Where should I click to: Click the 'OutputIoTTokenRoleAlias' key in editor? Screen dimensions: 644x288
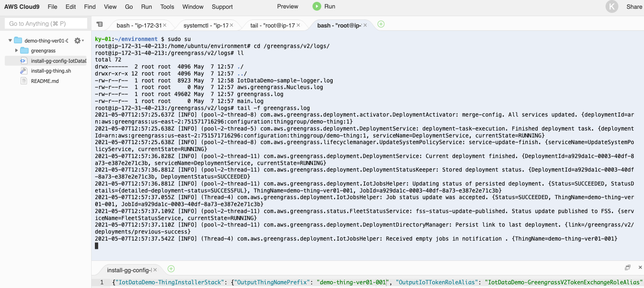[437, 282]
